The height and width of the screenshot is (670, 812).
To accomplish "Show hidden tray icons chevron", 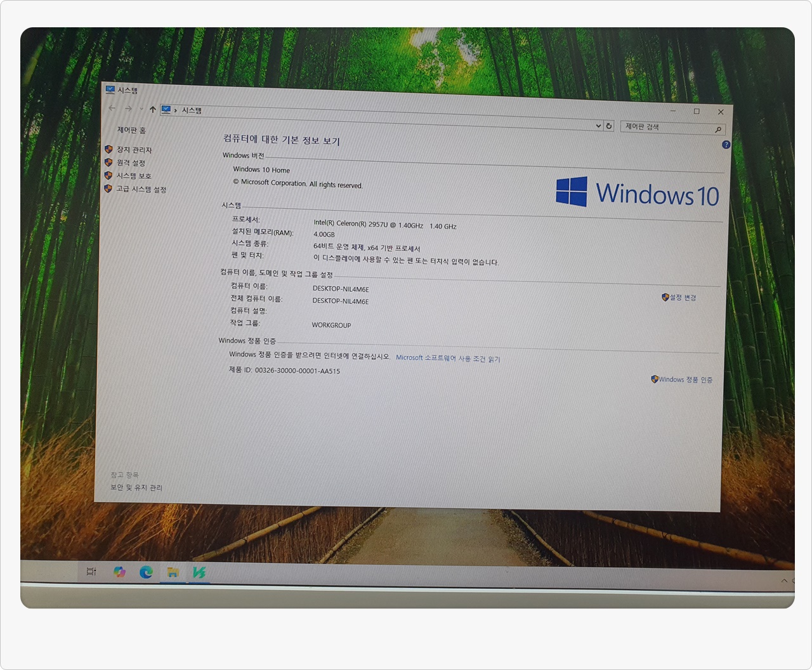I will 784,581.
